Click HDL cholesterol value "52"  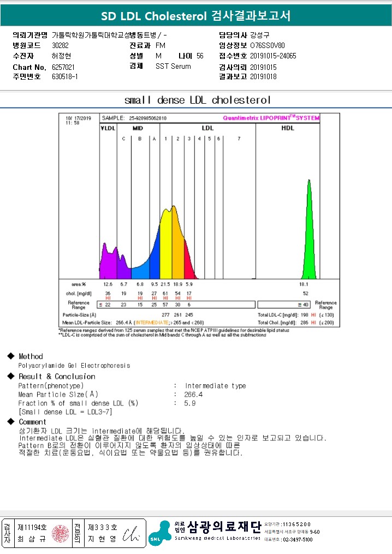[x=305, y=293]
